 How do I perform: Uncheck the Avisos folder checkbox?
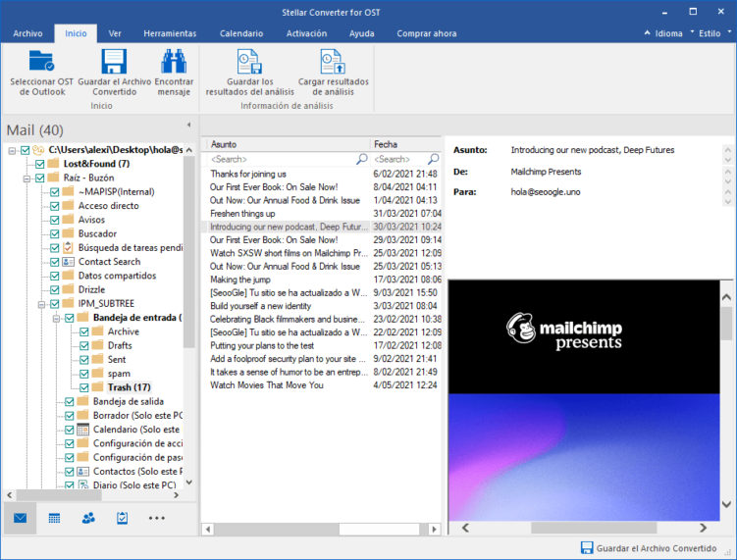tap(55, 220)
